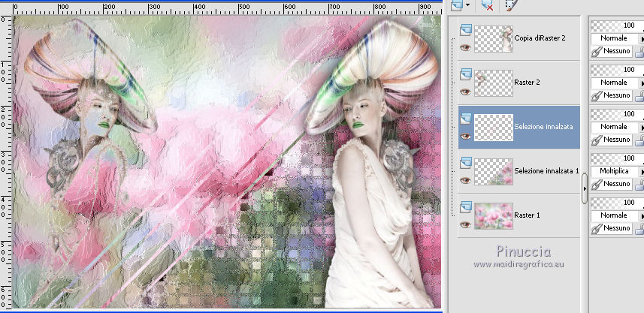Toggle transparency lock for Copia diRaster 2
The width and height of the screenshot is (644, 313).
coord(640,52)
